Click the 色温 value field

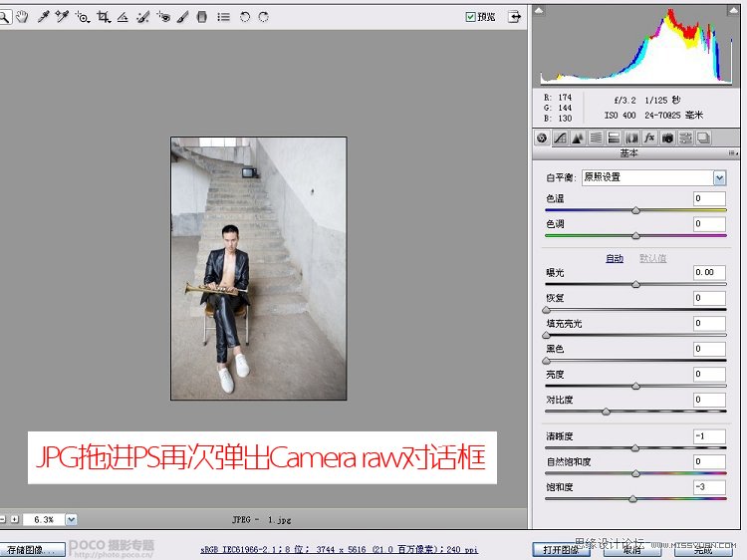[x=709, y=198]
